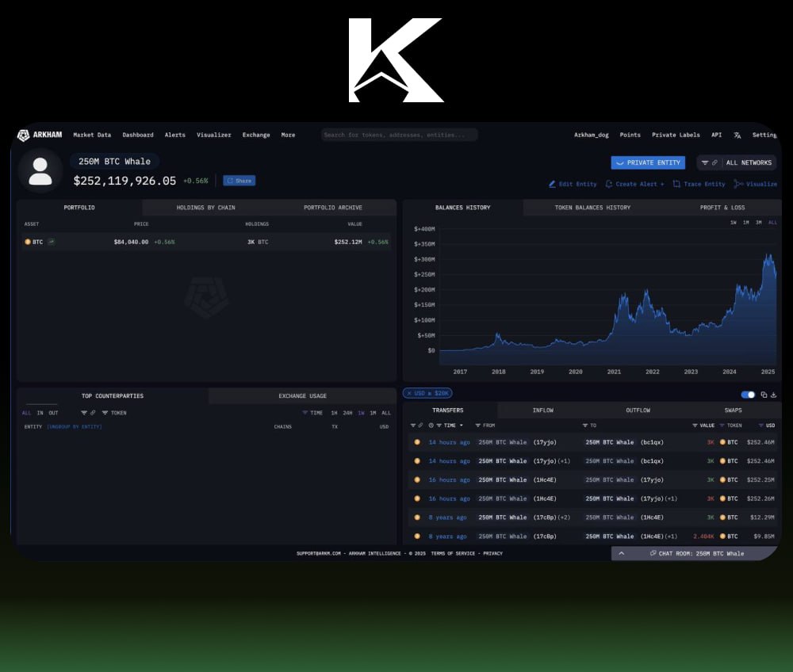Click the leftmost filter icon in the transfers header

click(413, 426)
